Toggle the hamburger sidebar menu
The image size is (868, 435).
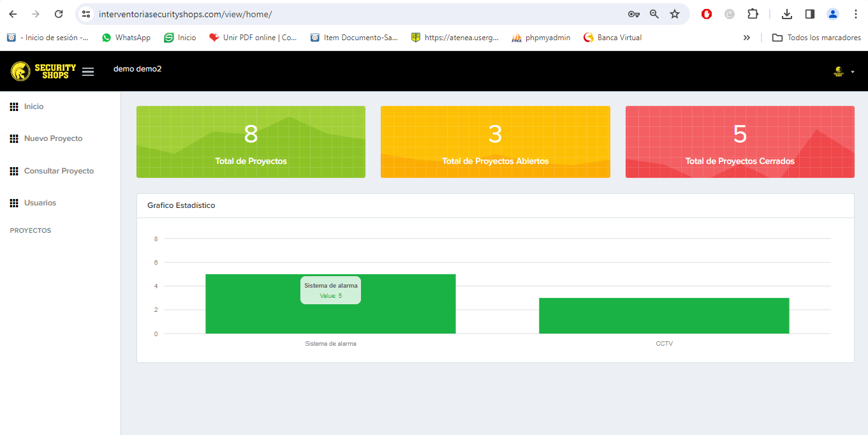[88, 71]
